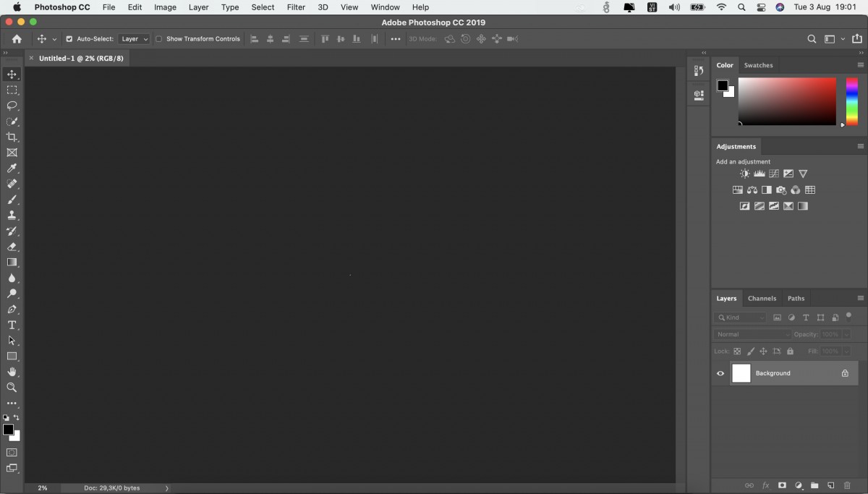Toggle the layer filter on/off switch
Image resolution: width=868 pixels, height=494 pixels.
(849, 315)
